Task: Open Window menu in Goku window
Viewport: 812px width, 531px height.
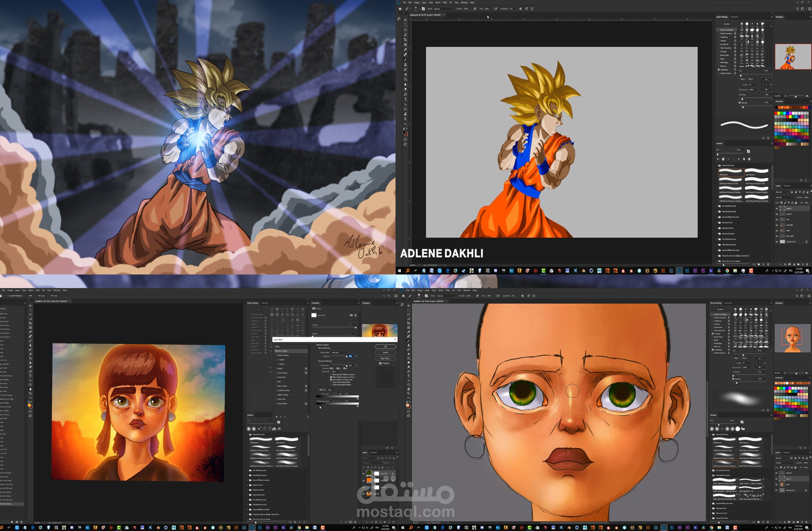Action: pyautogui.click(x=464, y=3)
